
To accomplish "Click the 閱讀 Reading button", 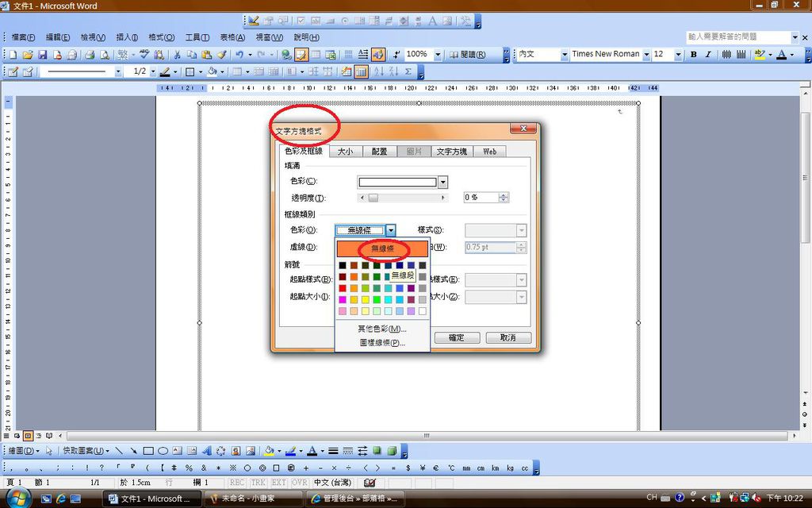I will point(467,55).
